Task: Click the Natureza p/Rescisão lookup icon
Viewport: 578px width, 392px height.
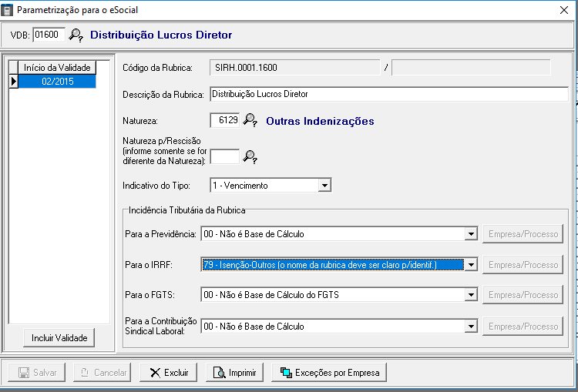Action: pos(250,157)
